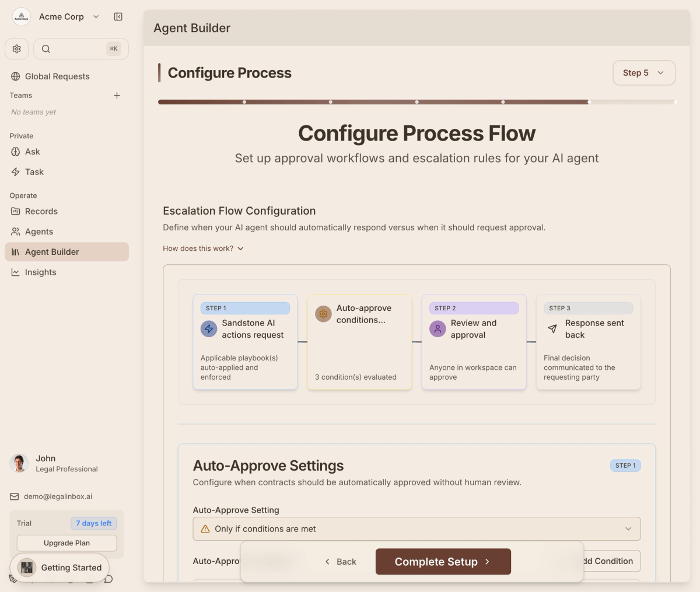The width and height of the screenshot is (700, 592).
Task: Expand "How does this work?" section
Action: [x=203, y=248]
